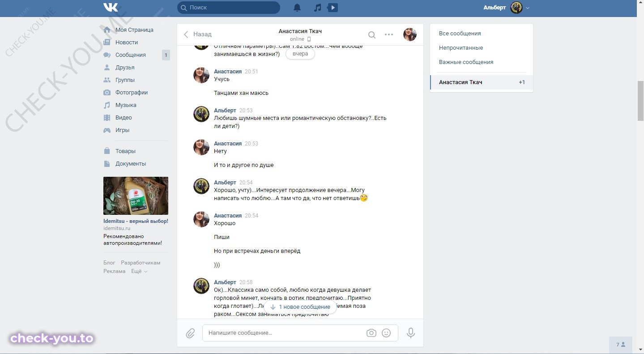Click the вчера date label

click(x=300, y=54)
